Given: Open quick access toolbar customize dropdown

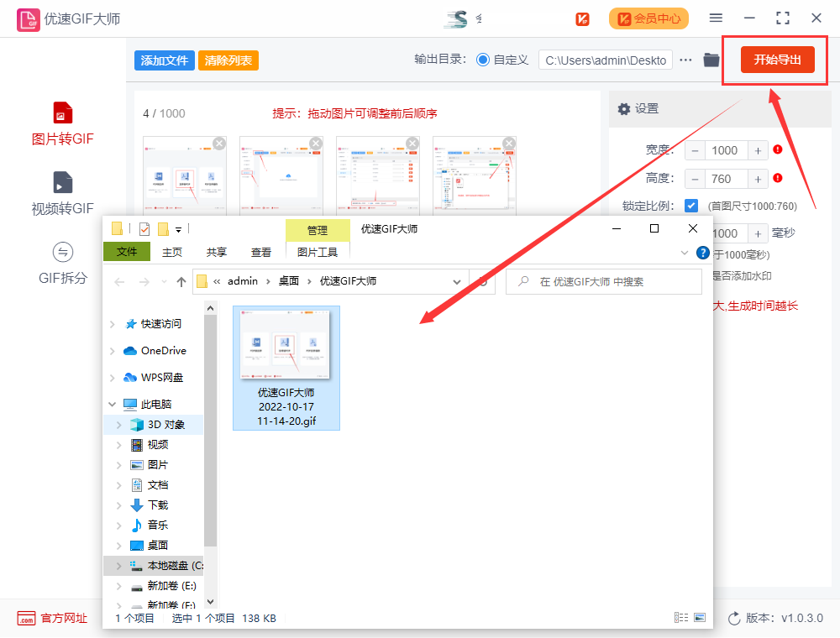Looking at the screenshot, I should pyautogui.click(x=178, y=230).
